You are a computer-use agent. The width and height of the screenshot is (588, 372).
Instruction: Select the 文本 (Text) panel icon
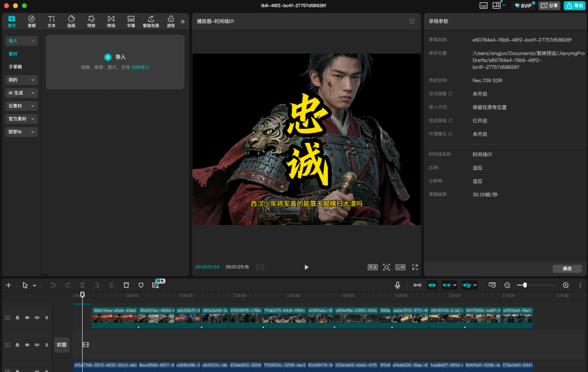point(51,22)
